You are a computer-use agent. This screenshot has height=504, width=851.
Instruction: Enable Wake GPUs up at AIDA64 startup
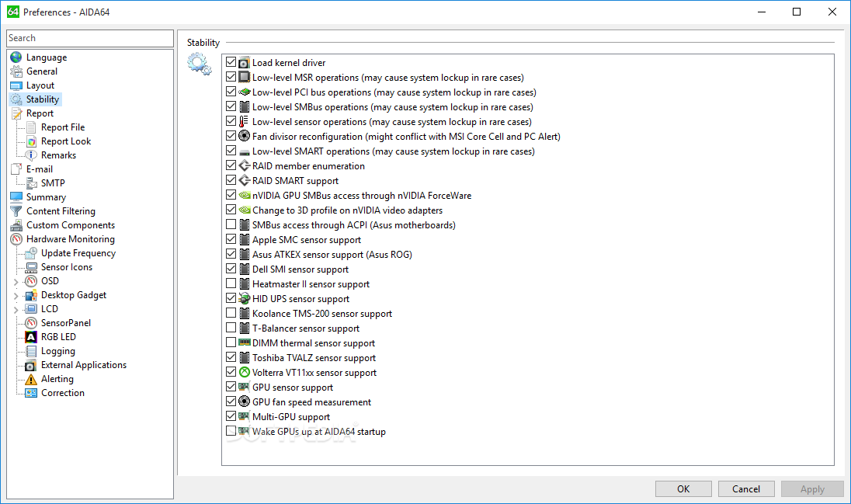pos(231,430)
